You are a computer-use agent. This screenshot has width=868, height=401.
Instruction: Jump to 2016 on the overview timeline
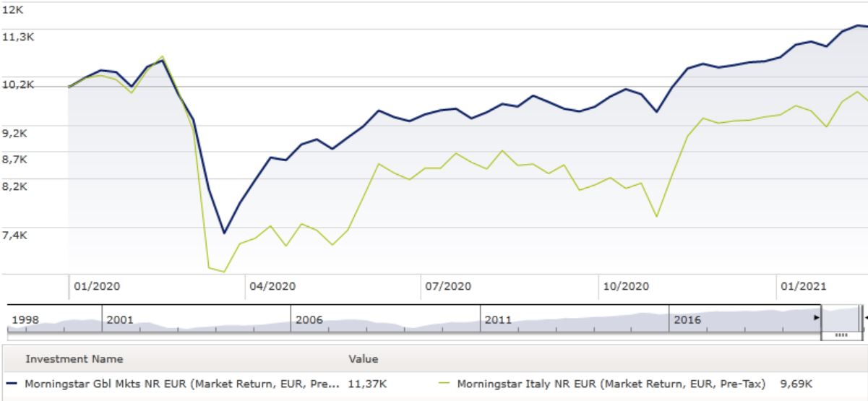coord(687,319)
